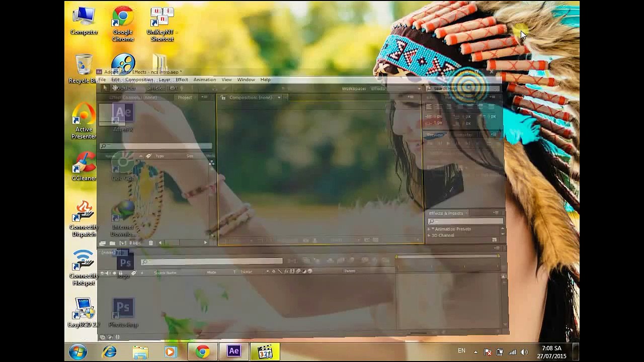
Task: Create a new folder in the Project panel
Action: pyautogui.click(x=112, y=243)
